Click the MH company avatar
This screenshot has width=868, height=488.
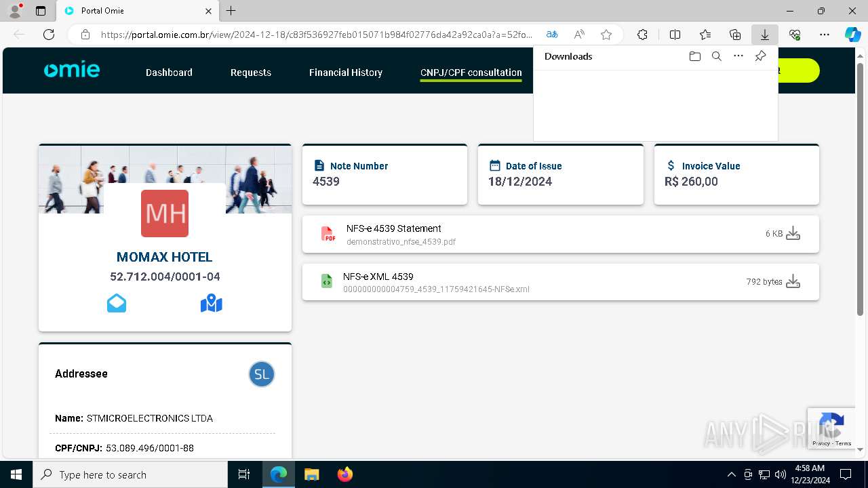(x=165, y=213)
